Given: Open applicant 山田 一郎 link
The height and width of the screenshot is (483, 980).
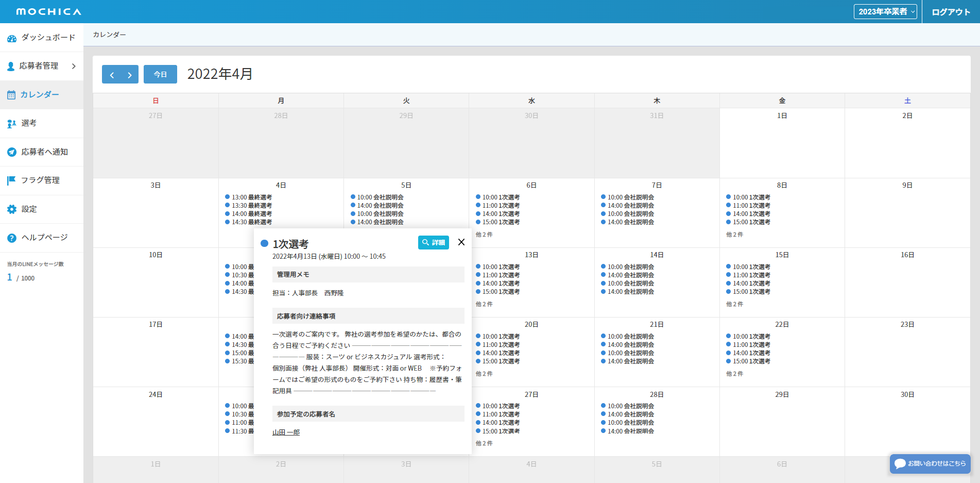Looking at the screenshot, I should [x=286, y=432].
